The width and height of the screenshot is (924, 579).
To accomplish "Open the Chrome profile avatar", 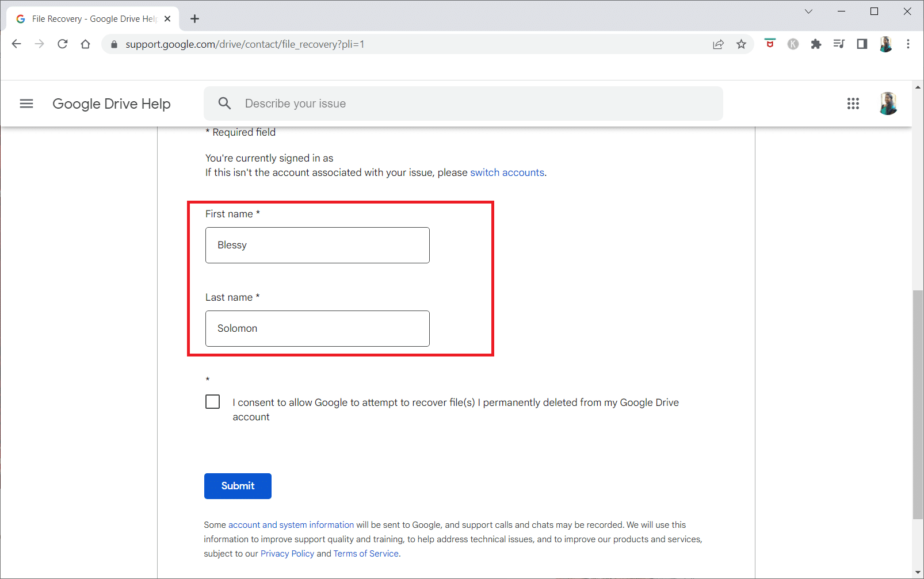I will pos(885,44).
